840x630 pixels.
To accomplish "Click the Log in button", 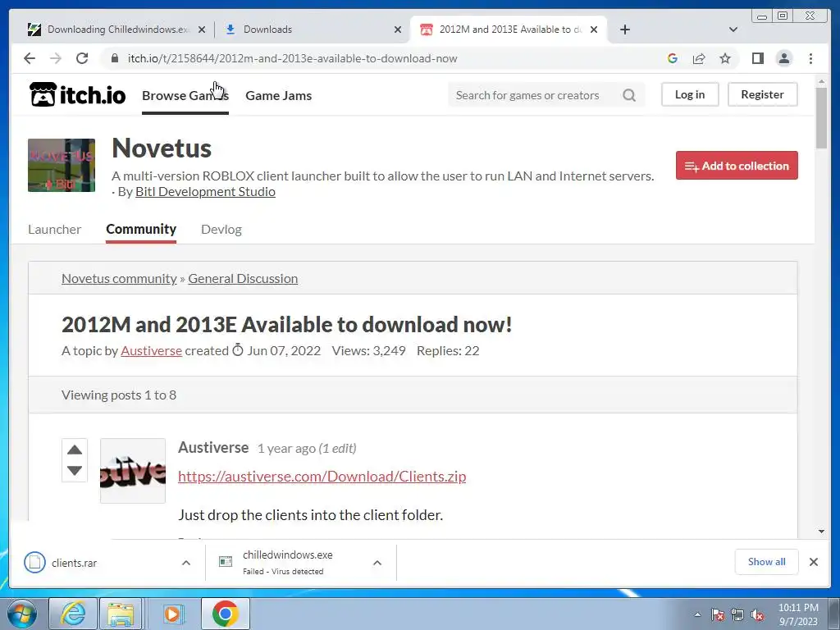I will click(689, 94).
